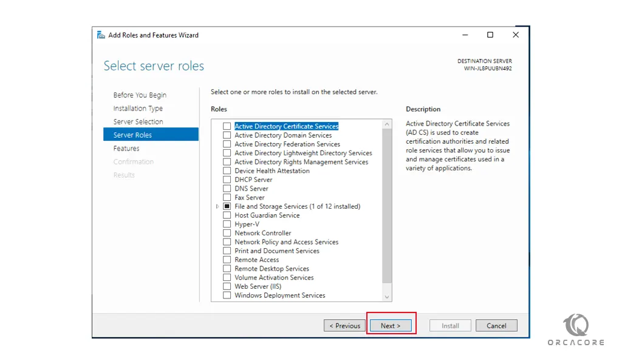Check Windows Deployment Services box

227,295
